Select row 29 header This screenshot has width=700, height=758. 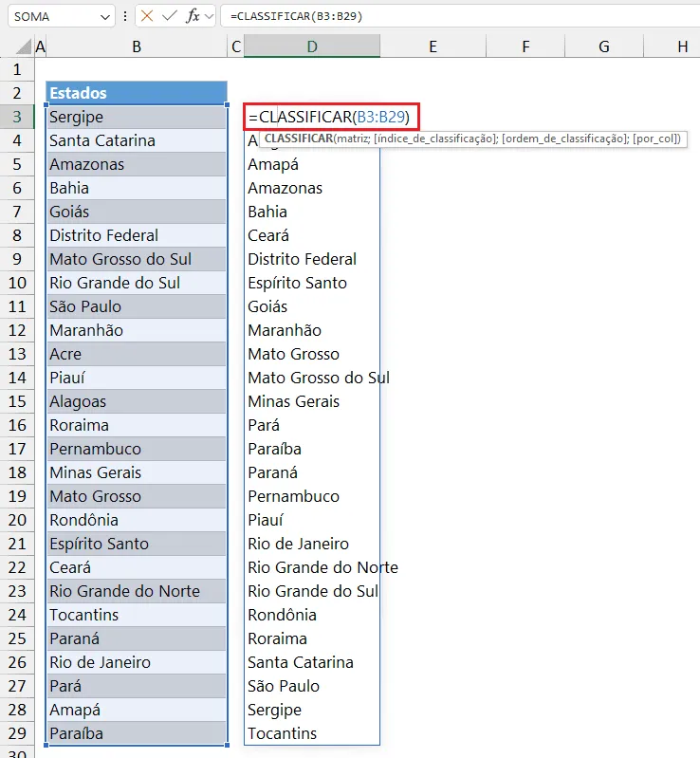coord(17,733)
